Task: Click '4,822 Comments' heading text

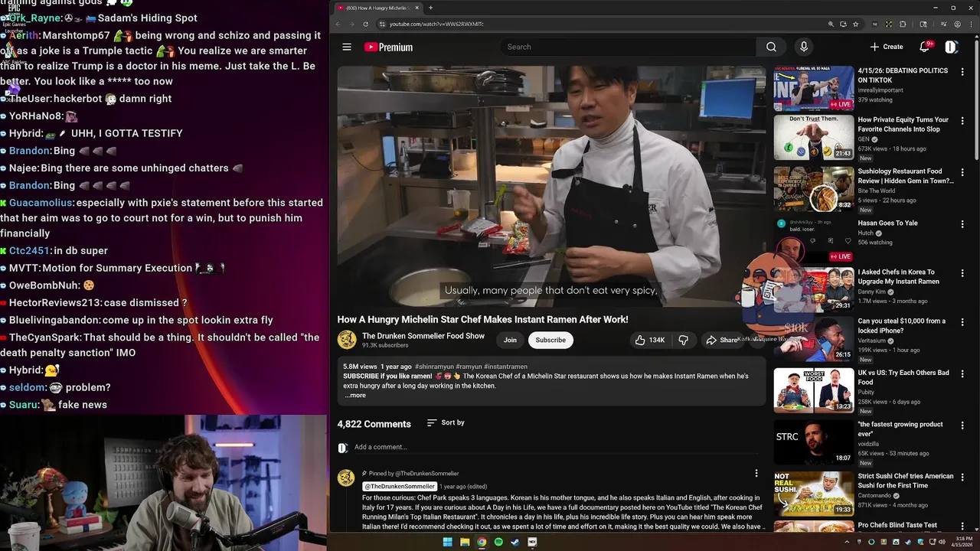Action: coord(374,424)
